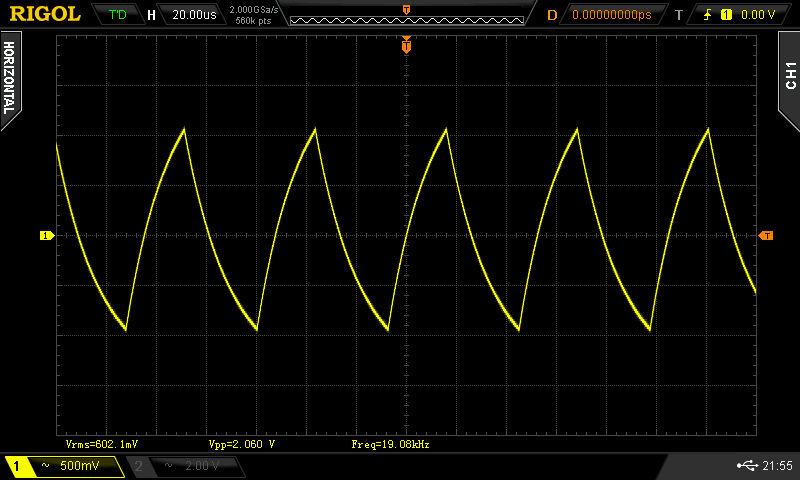Click the waveform memory overview thumbnail
Screen dimensions: 800x480
pyautogui.click(x=407, y=20)
